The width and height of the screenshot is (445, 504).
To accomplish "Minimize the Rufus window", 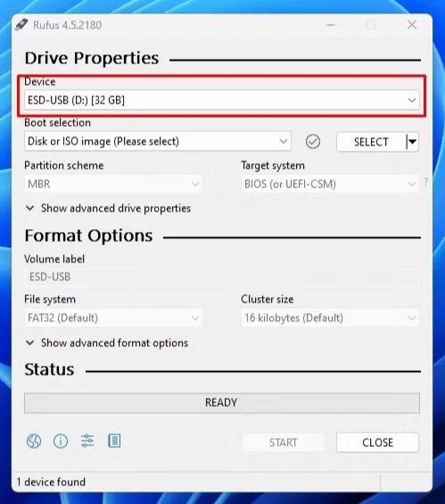I will pos(330,25).
